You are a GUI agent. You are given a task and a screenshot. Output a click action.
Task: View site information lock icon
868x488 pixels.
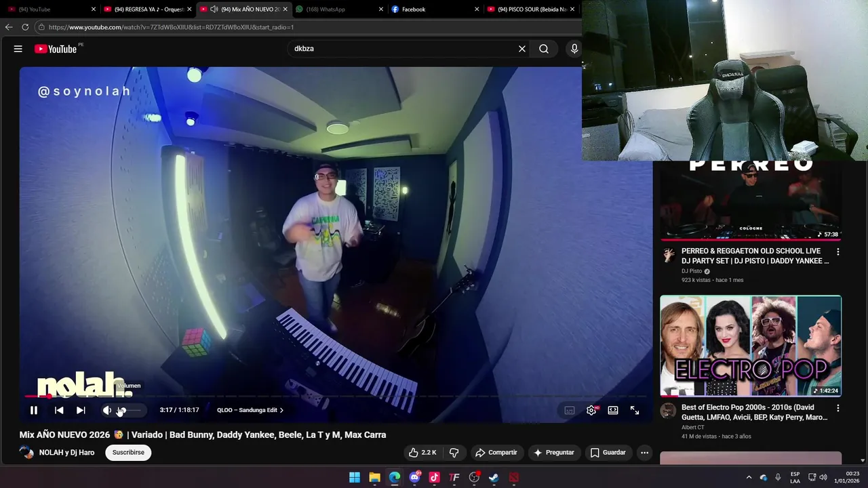coord(41,27)
